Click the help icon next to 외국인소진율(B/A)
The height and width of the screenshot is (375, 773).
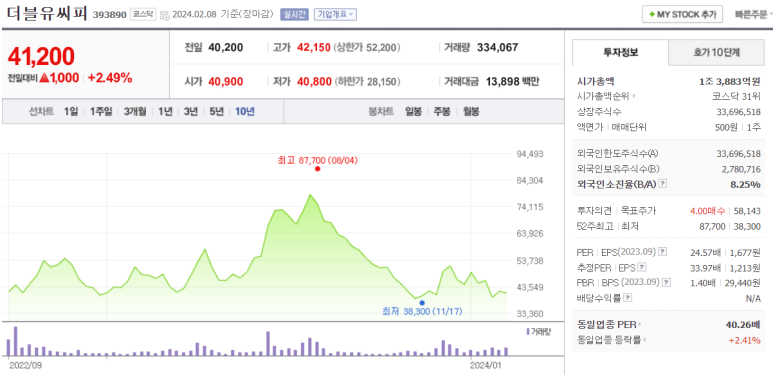point(663,184)
